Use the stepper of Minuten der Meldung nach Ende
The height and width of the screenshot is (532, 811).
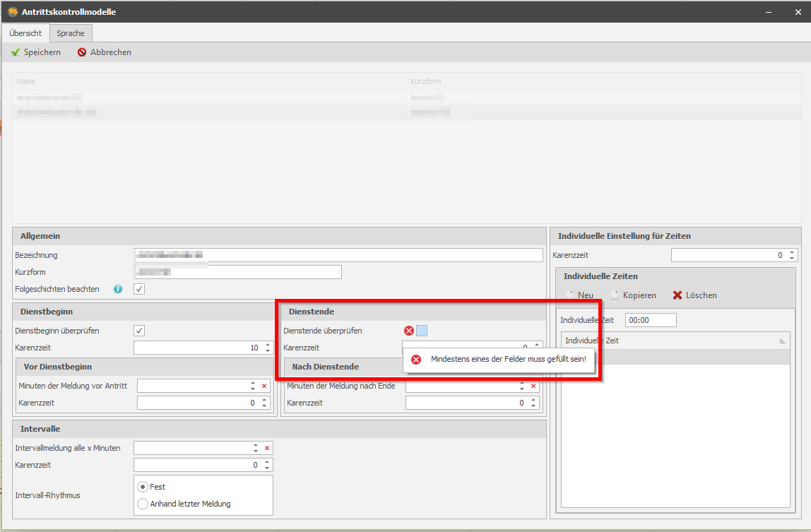[522, 386]
